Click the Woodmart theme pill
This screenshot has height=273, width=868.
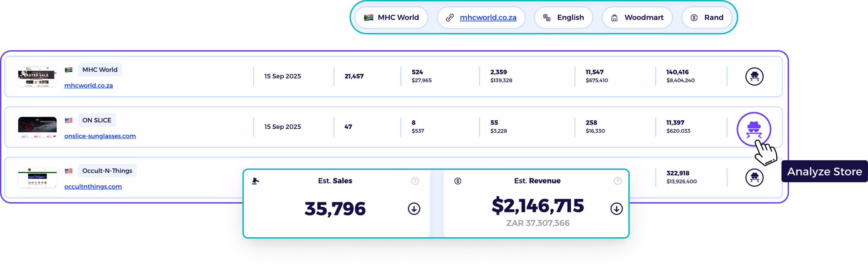(637, 18)
